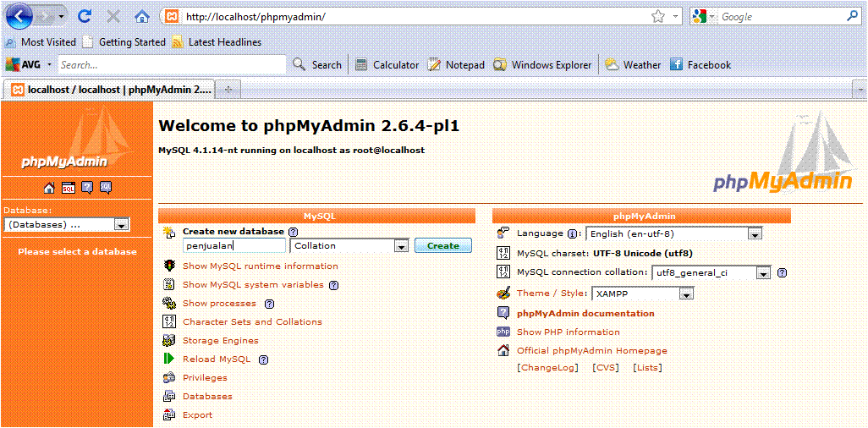The height and width of the screenshot is (428, 868).
Task: Open the Lists link
Action: [647, 368]
